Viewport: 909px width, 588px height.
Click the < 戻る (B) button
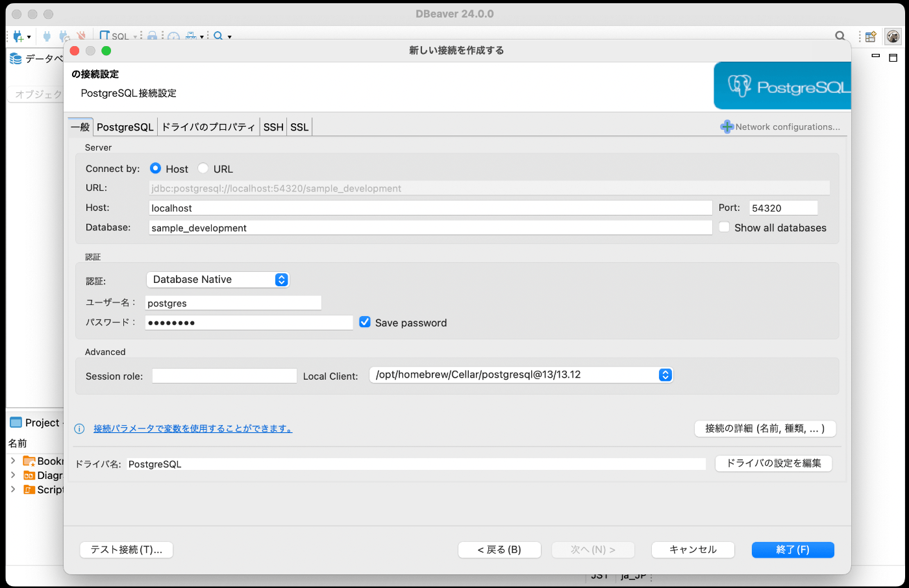tap(499, 550)
